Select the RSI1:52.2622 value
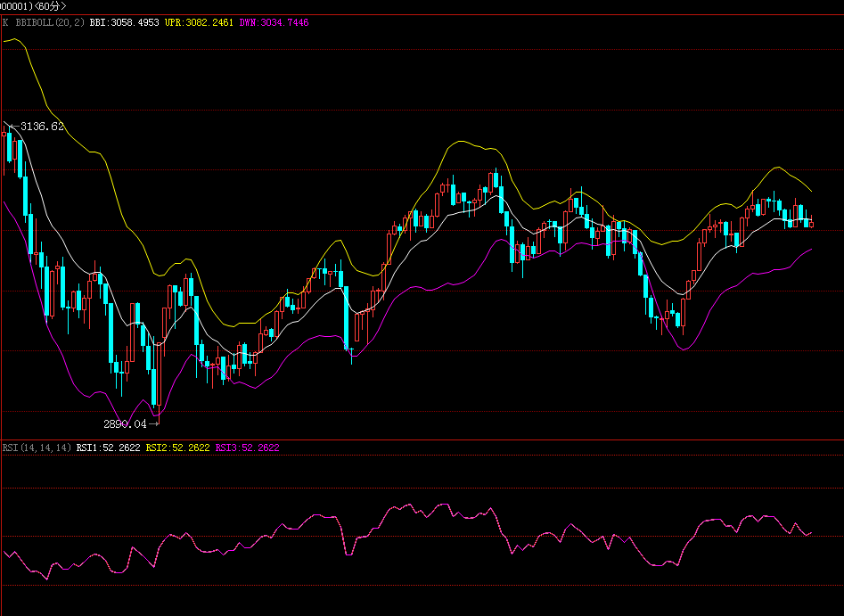 pos(108,448)
